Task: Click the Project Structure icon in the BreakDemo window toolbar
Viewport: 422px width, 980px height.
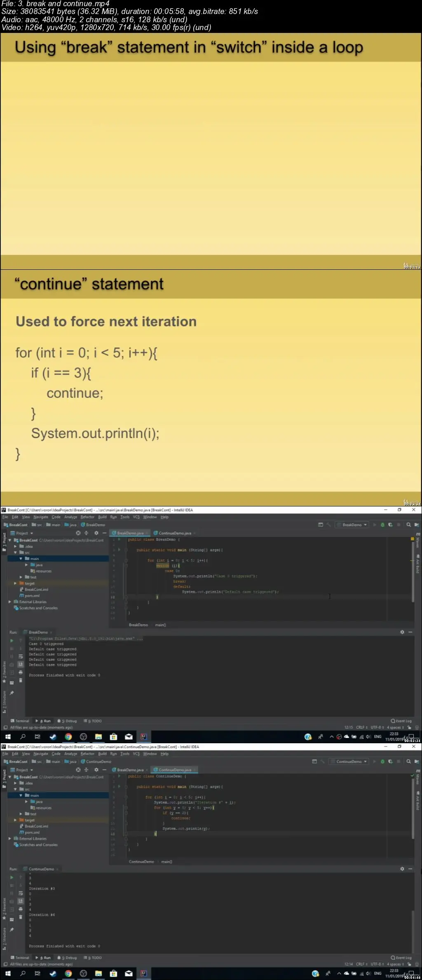Action: [417, 525]
